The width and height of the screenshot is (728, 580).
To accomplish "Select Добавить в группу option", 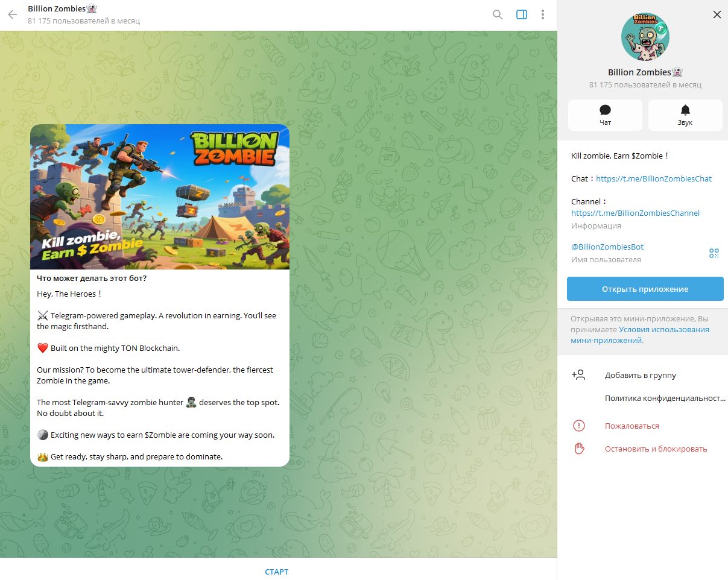I will (x=640, y=375).
